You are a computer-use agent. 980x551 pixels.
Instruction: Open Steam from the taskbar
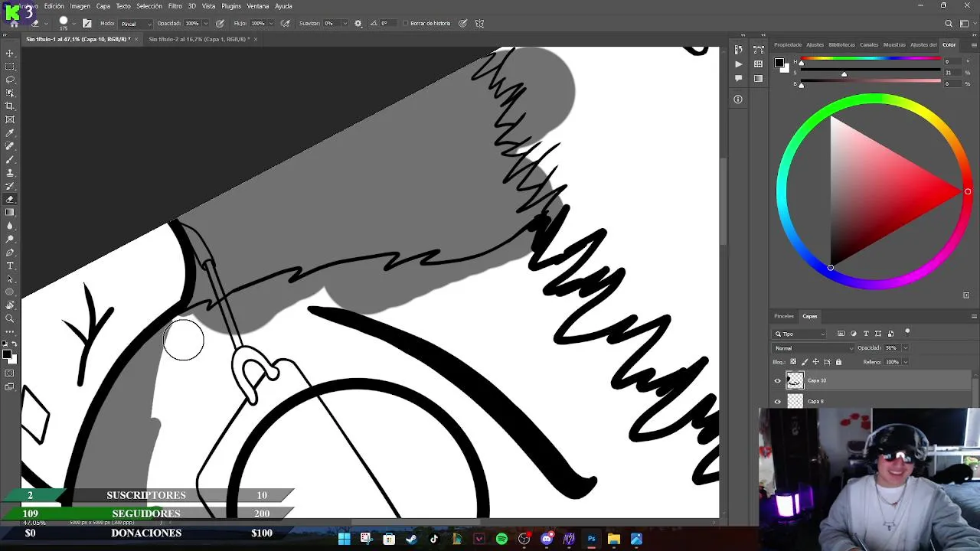[x=412, y=539]
